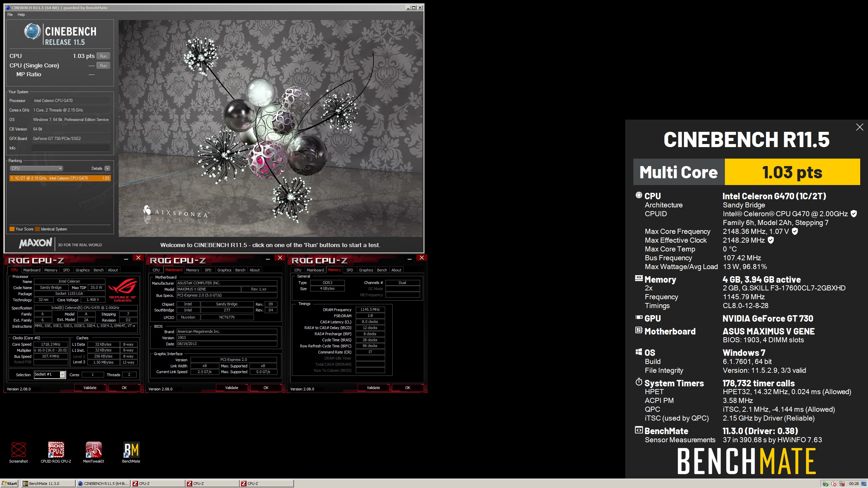Click the BENCHMATE logo at panel bottom
This screenshot has height=488, width=868.
pyautogui.click(x=746, y=461)
